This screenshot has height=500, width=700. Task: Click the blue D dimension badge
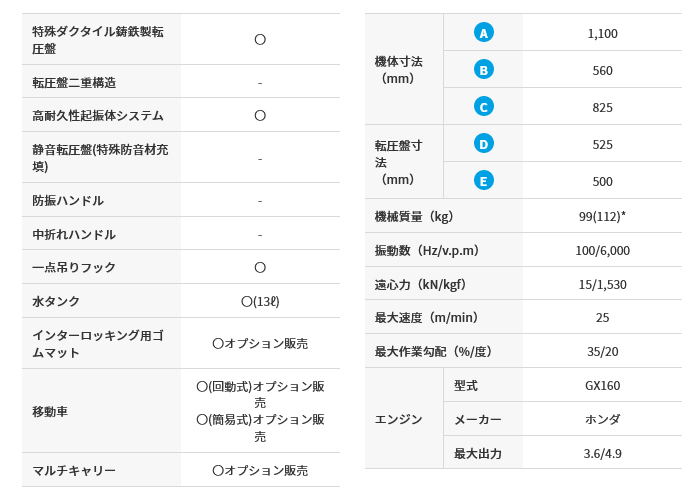pyautogui.click(x=483, y=144)
